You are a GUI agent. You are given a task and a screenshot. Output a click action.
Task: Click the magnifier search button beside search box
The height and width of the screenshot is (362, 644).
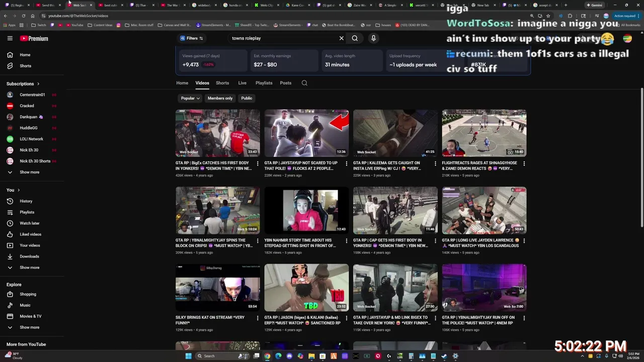point(355,38)
